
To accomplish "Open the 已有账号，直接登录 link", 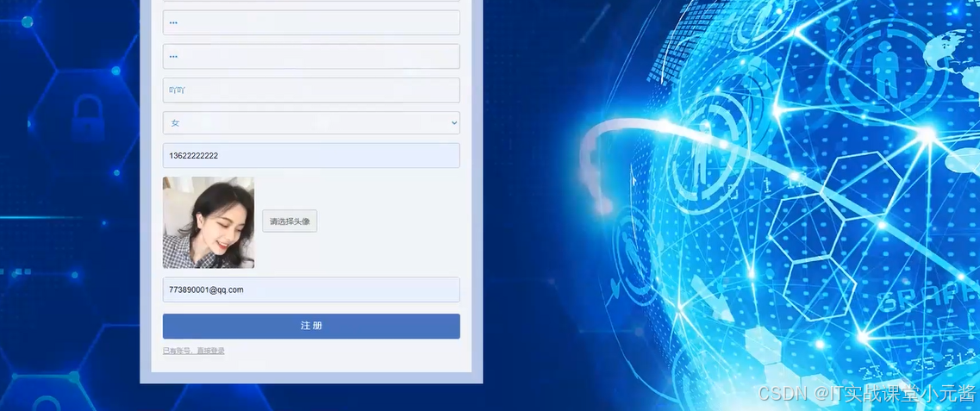I will (194, 351).
